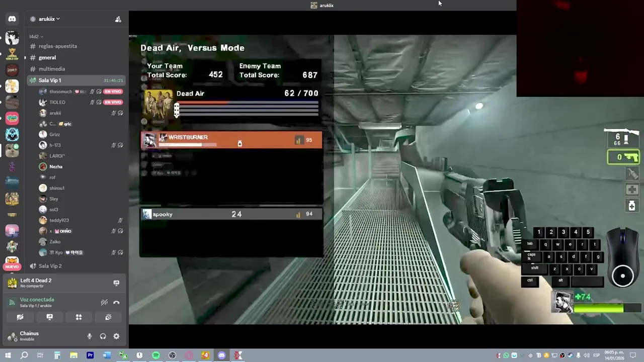
Task: Open Task View on taskbar
Action: 40,355
